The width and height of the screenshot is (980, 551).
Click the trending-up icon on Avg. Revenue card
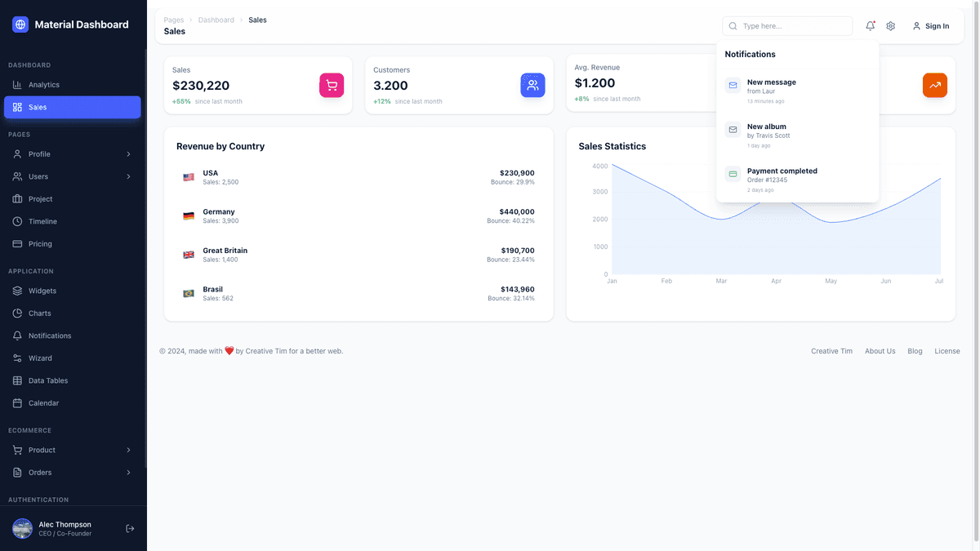click(935, 85)
